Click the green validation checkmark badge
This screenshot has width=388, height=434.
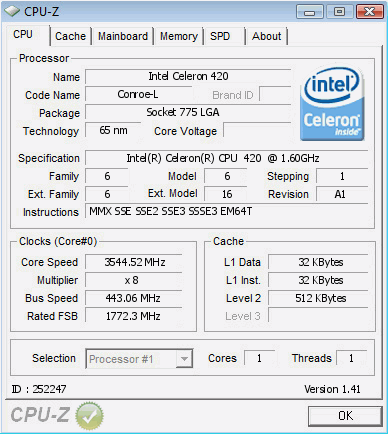tap(89, 415)
